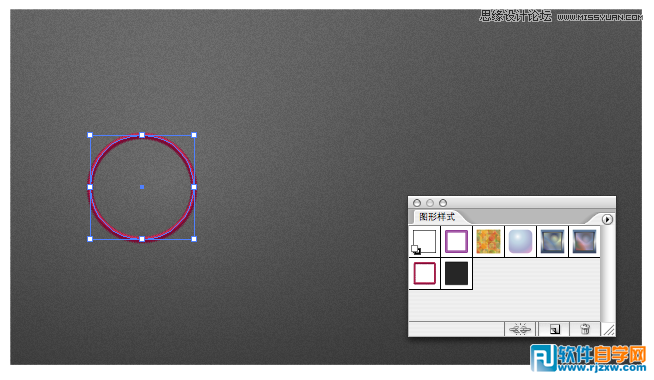Open the graphic styles panel flyout menu
Viewport: 654px width, 380px height.
(607, 219)
